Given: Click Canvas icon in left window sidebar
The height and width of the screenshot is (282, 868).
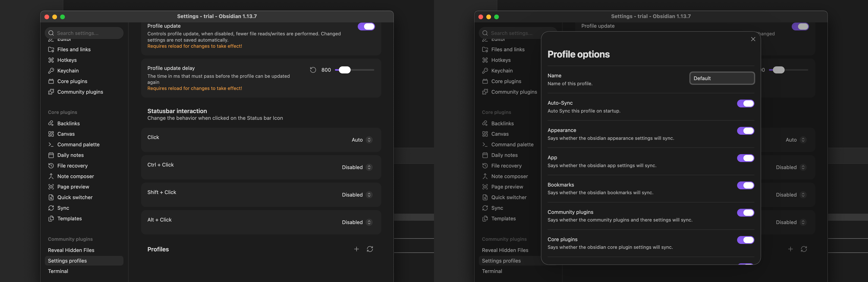Looking at the screenshot, I should point(51,134).
